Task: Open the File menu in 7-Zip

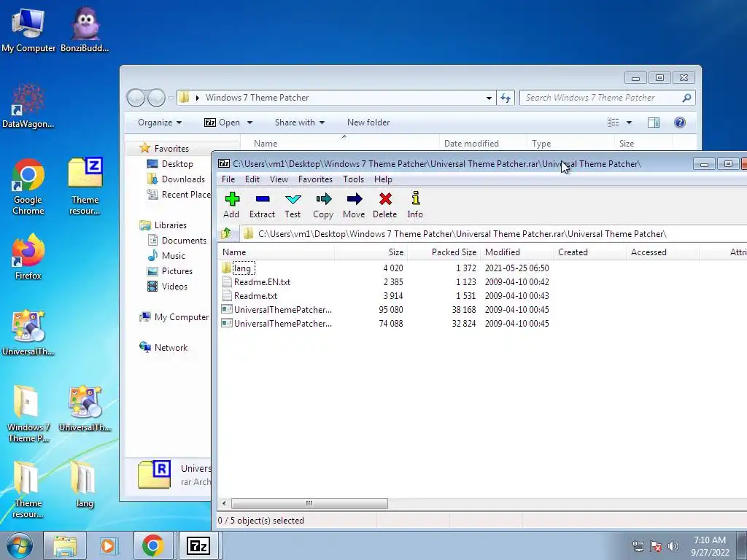Action: click(x=228, y=179)
